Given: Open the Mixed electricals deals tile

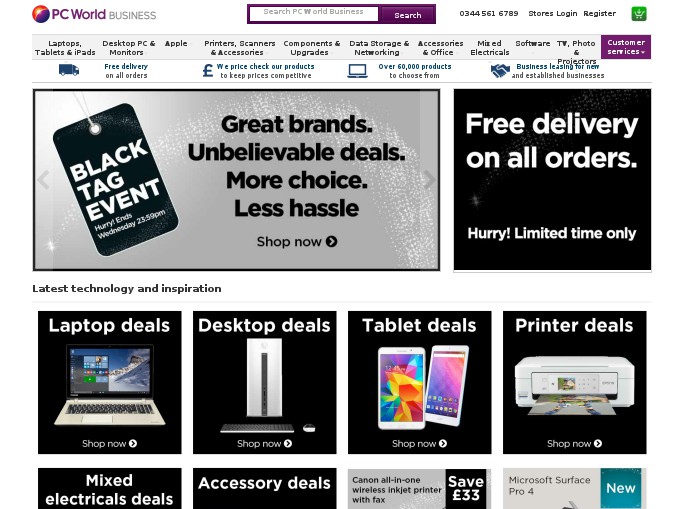Looking at the screenshot, I should click(109, 489).
